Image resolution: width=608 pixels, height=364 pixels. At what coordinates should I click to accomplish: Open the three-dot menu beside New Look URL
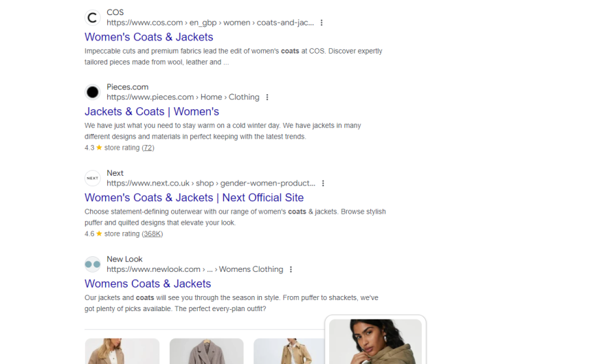click(291, 269)
